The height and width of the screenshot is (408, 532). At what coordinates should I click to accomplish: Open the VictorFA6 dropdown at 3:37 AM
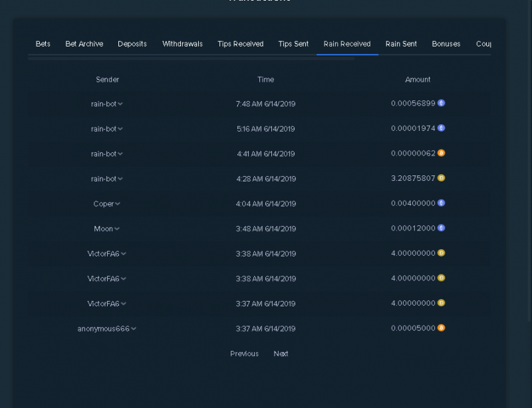124,304
